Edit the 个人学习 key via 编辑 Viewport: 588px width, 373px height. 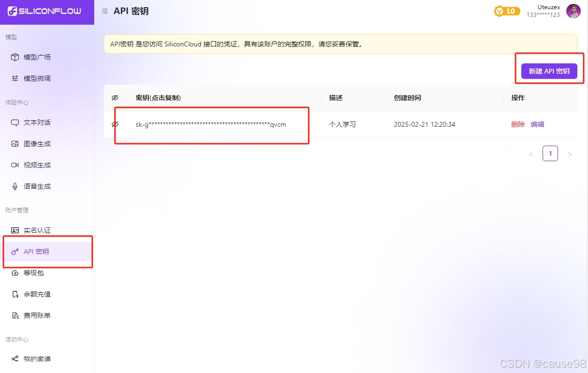(x=537, y=124)
